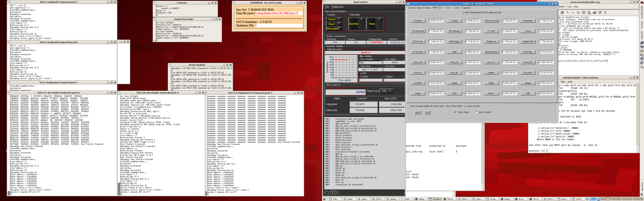Viewport: 644px width, 201px height.
Task: Open the trash icon in the taskbar
Action: 587,199
